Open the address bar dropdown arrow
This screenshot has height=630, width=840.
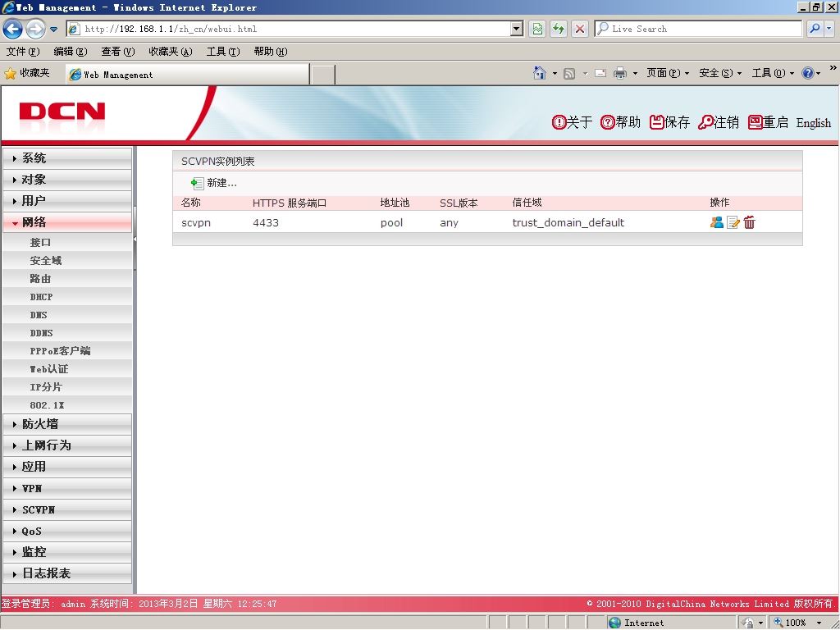point(517,29)
